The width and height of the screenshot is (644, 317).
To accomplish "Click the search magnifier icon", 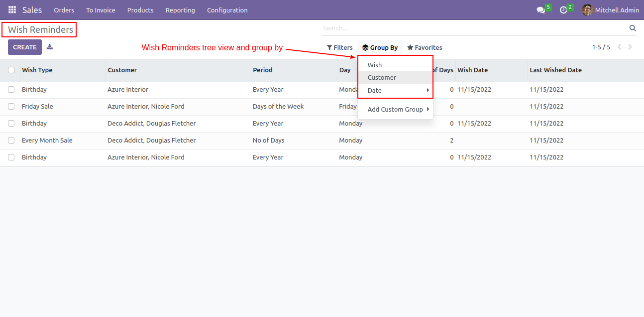I will [x=633, y=28].
